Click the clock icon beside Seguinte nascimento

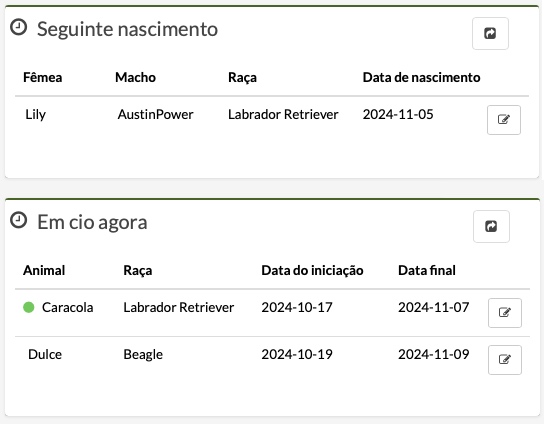[x=18, y=27]
